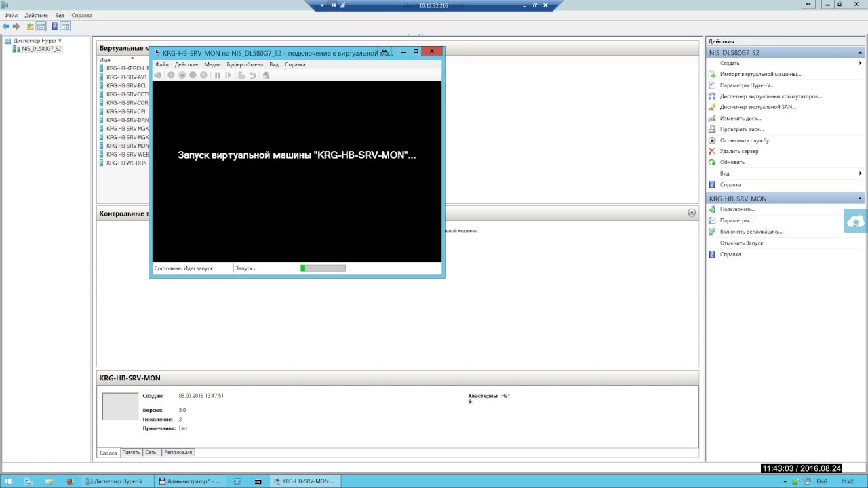Click Включить репликацию action
868x488 pixels.
[x=751, y=232]
